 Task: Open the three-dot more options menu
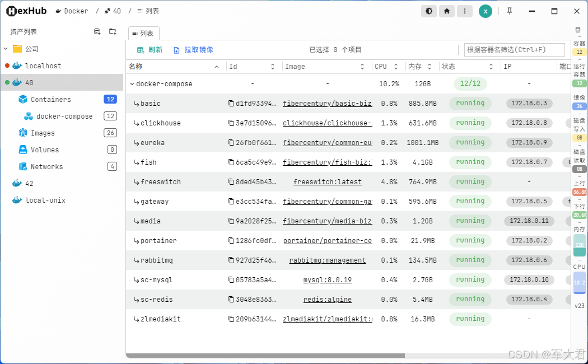tap(465, 11)
